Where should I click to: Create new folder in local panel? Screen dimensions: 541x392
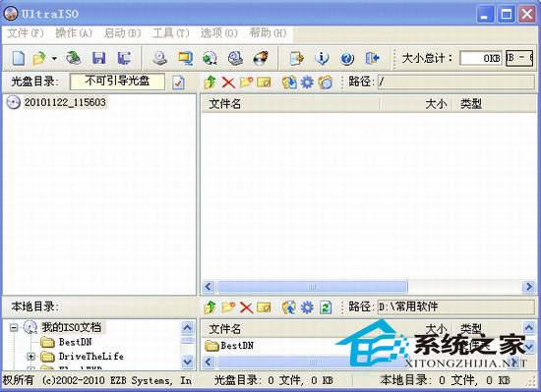228,307
